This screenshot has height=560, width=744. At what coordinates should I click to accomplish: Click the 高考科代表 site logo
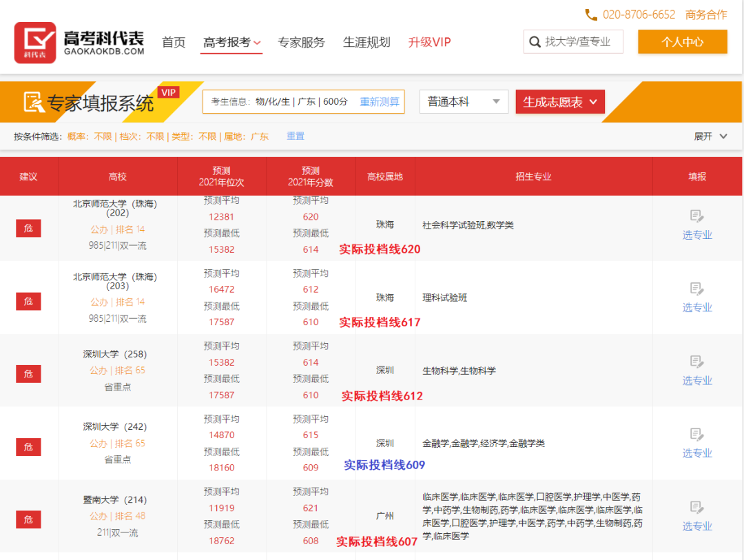coord(79,43)
